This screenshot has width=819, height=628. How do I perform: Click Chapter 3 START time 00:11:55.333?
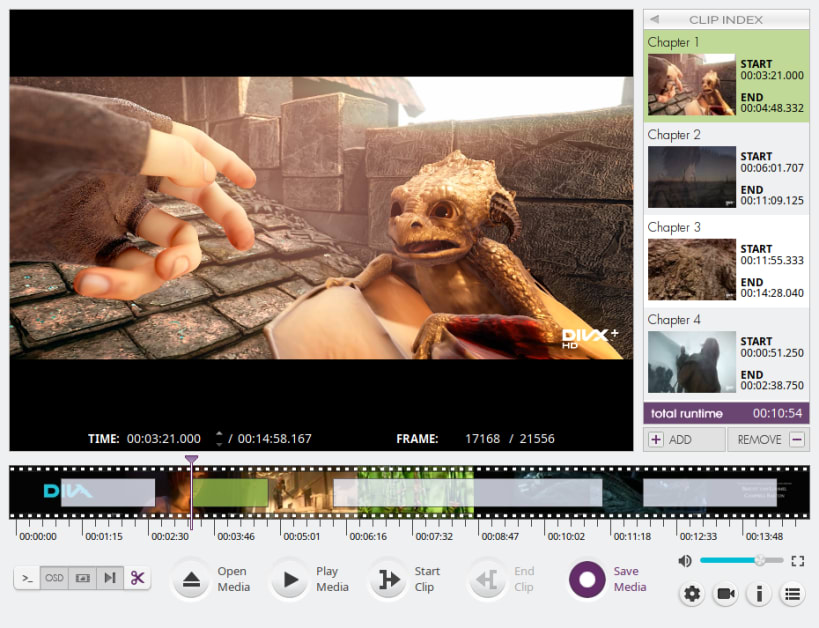[772, 260]
